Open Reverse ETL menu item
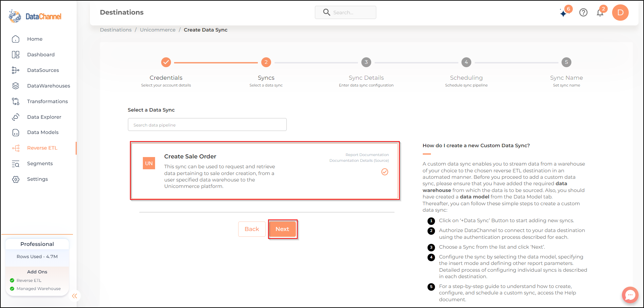Viewport: 644px width, 308px height. point(42,148)
